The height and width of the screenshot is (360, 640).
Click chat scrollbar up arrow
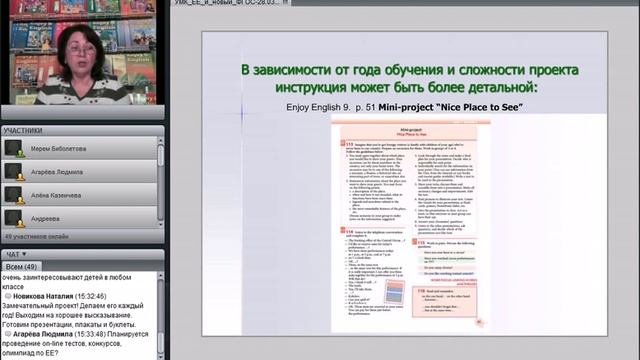160,276
